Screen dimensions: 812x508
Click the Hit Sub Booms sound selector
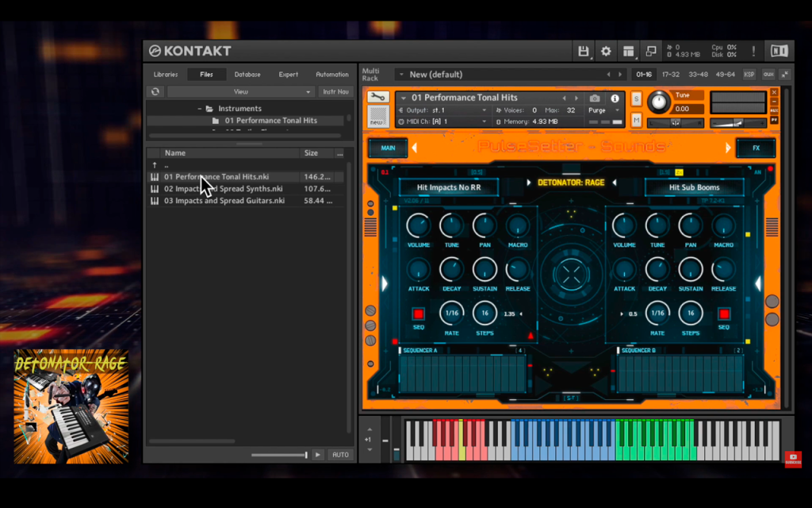click(x=694, y=187)
